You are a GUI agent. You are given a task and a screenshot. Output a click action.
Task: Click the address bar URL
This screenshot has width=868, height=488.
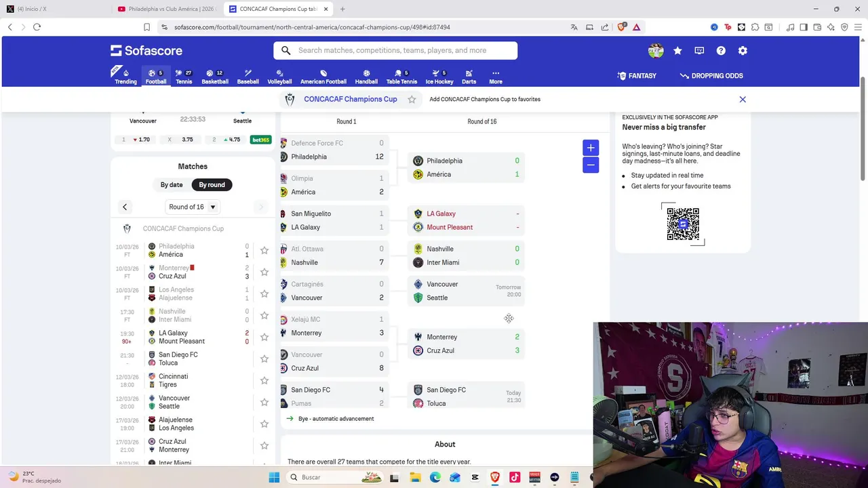(312, 27)
